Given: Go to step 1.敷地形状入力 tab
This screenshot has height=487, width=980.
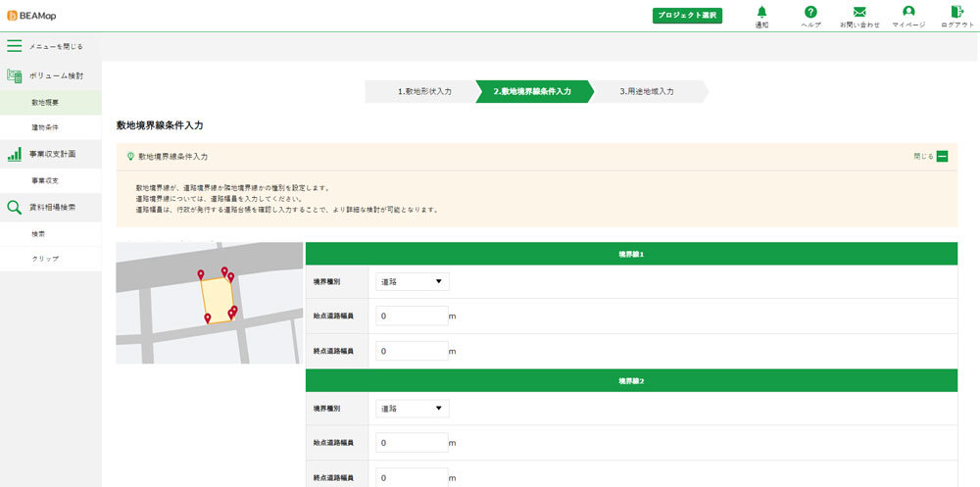Looking at the screenshot, I should point(423,91).
